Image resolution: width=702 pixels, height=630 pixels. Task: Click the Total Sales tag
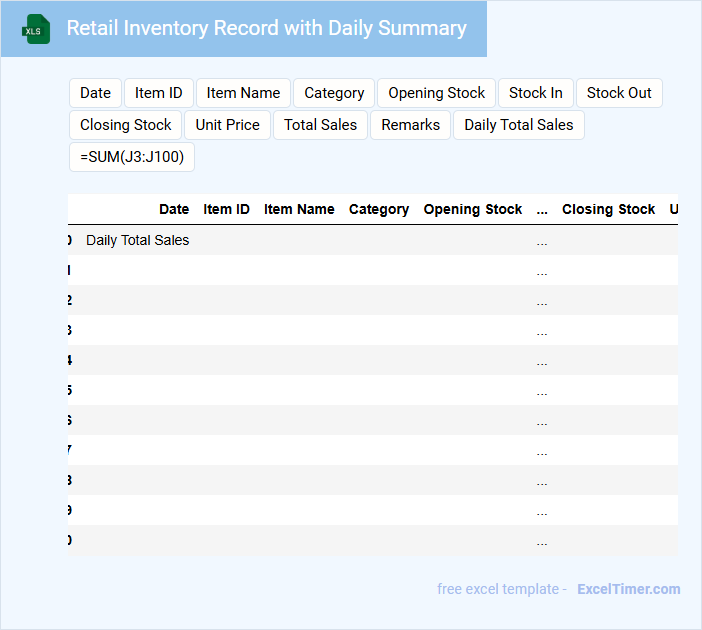320,125
